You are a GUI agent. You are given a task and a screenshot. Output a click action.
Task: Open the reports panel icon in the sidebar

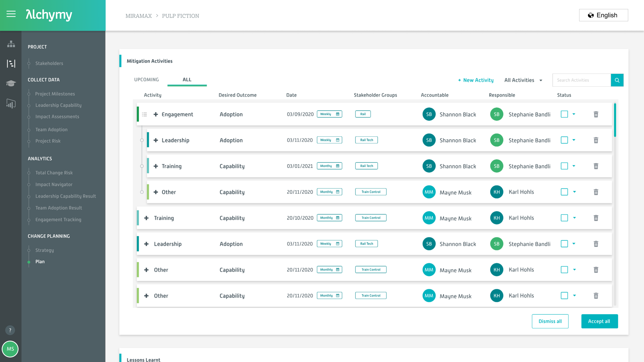[11, 64]
